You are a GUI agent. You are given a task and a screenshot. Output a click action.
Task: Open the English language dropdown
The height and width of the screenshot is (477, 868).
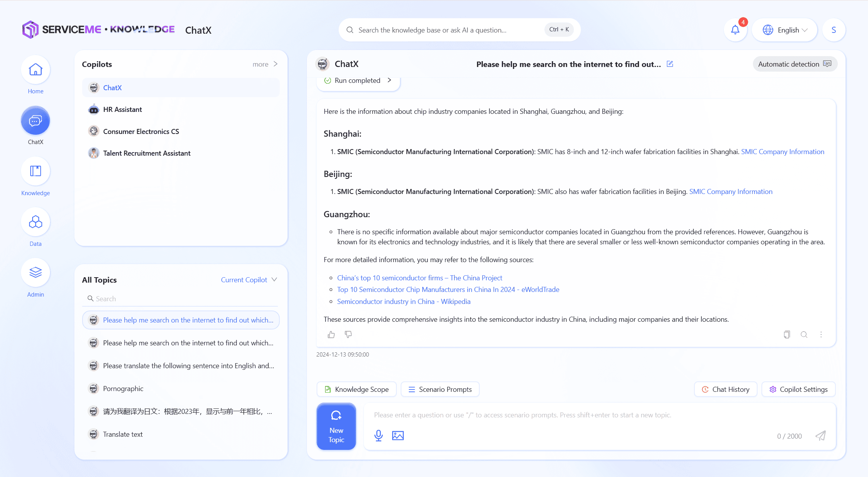784,29
